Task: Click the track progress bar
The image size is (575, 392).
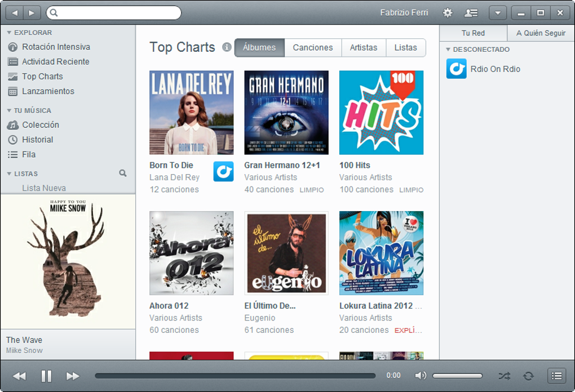Action: pyautogui.click(x=236, y=376)
